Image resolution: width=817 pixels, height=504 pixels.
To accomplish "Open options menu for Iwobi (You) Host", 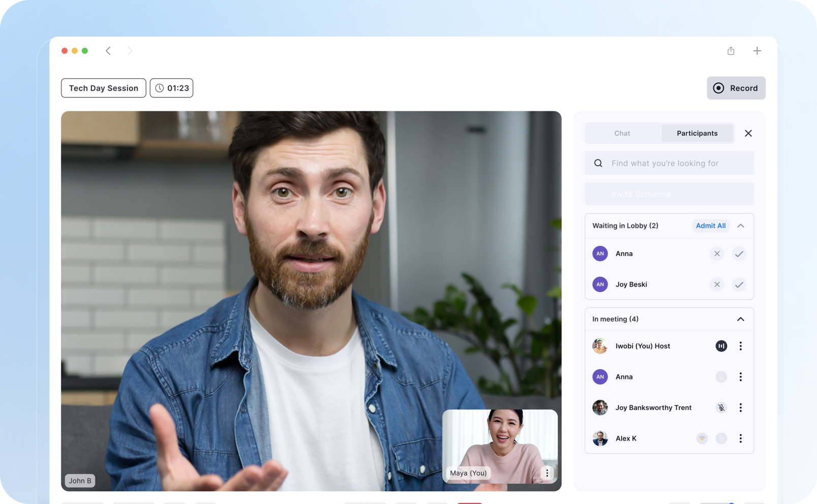I will point(740,346).
